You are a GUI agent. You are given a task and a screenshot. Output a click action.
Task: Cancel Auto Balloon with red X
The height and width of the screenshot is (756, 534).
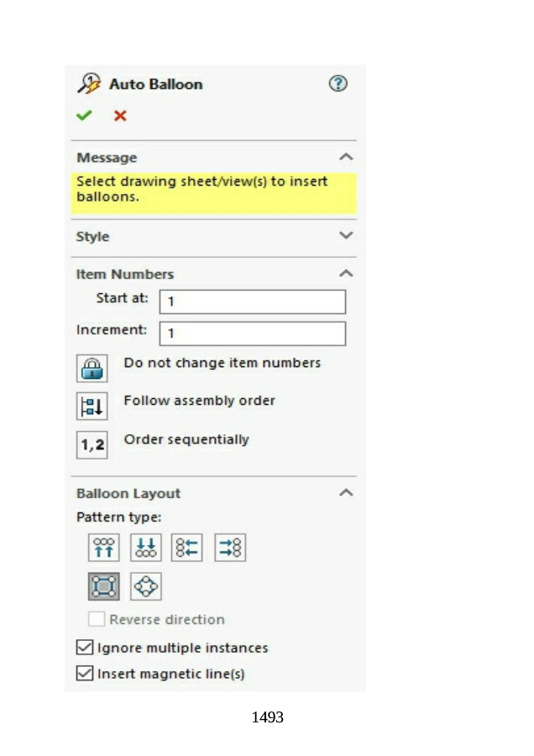(x=120, y=115)
